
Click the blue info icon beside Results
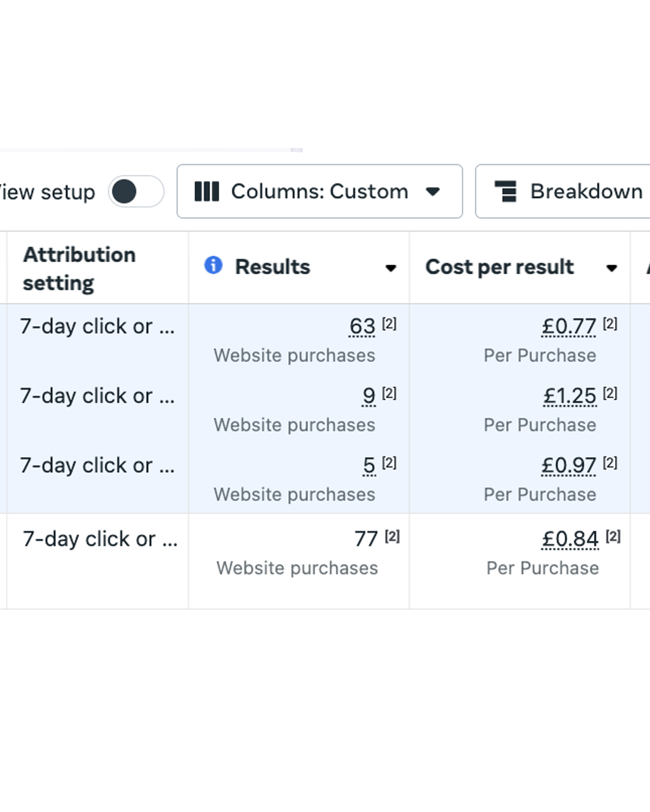pos(213,265)
